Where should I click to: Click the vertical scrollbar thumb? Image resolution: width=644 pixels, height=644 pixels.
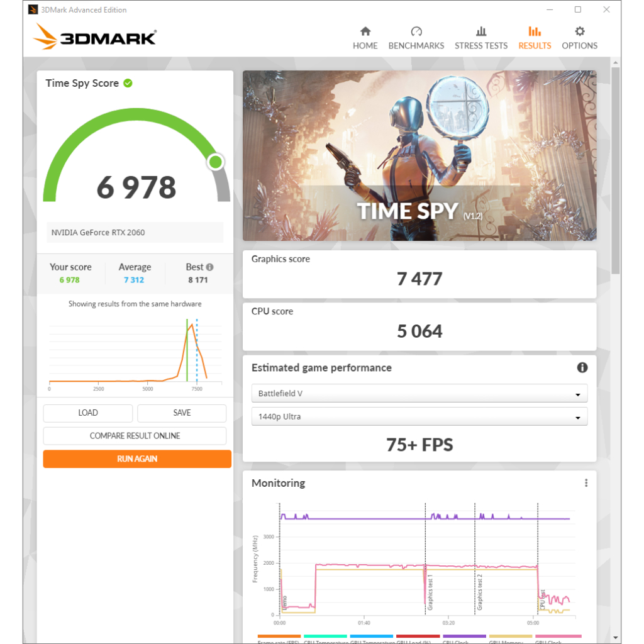pos(615,170)
